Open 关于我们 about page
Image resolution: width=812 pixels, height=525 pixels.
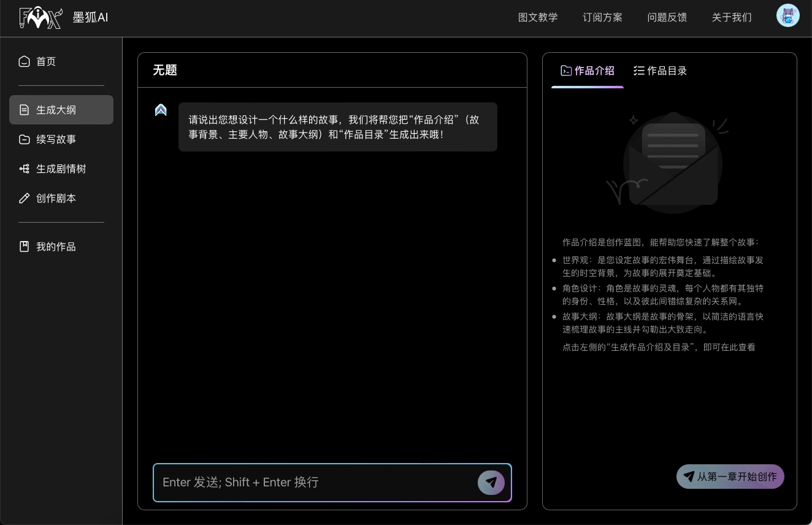731,17
